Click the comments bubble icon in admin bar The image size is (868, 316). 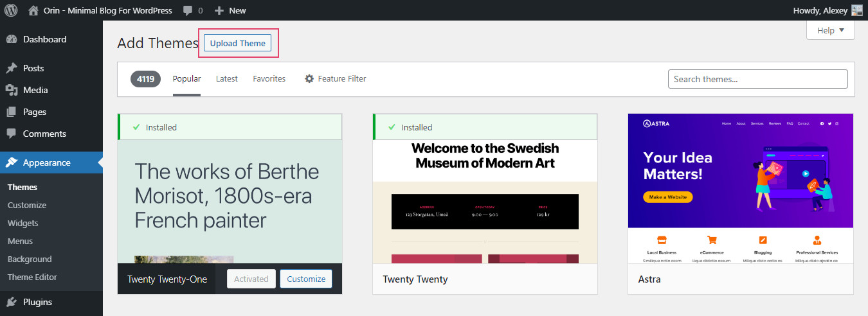[x=188, y=10]
